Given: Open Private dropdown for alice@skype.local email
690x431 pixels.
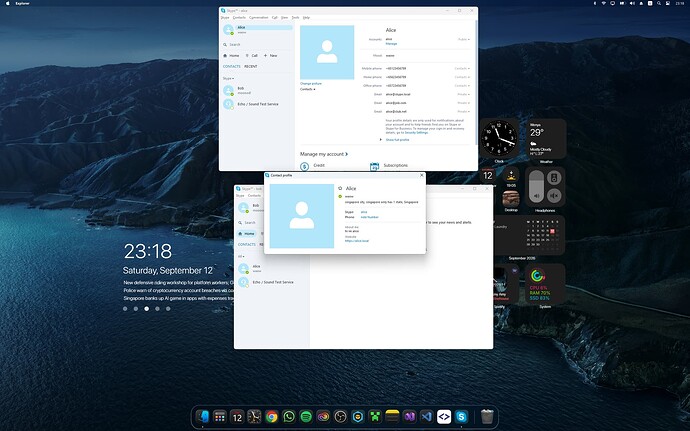Looking at the screenshot, I should click(463, 94).
